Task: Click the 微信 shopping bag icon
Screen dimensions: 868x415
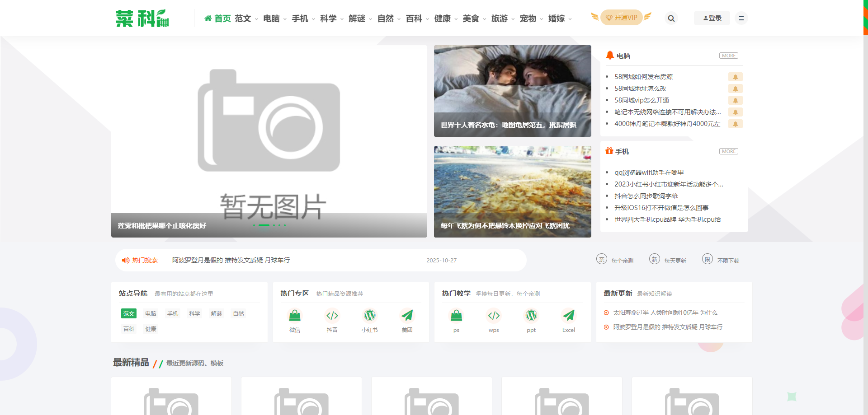Action: click(295, 315)
